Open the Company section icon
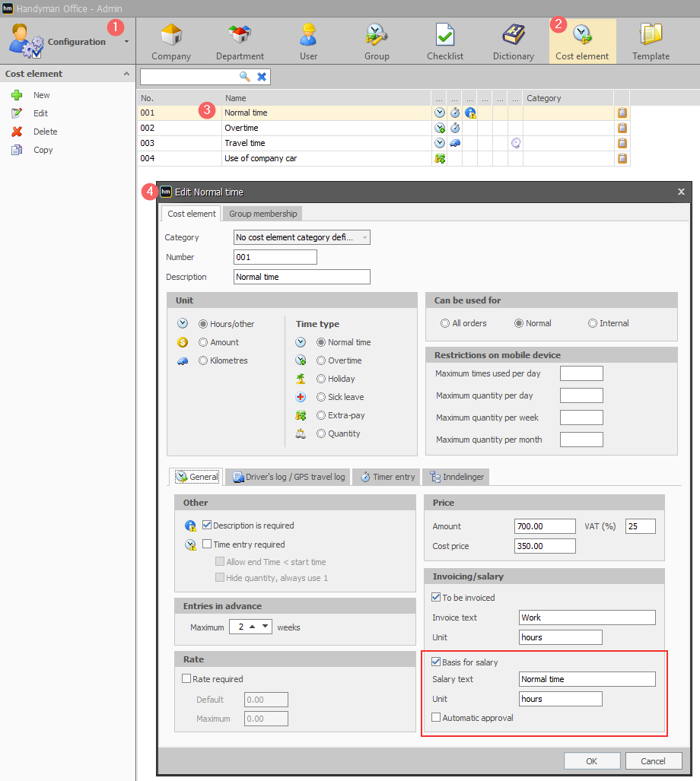The width and height of the screenshot is (700, 781). point(171,36)
